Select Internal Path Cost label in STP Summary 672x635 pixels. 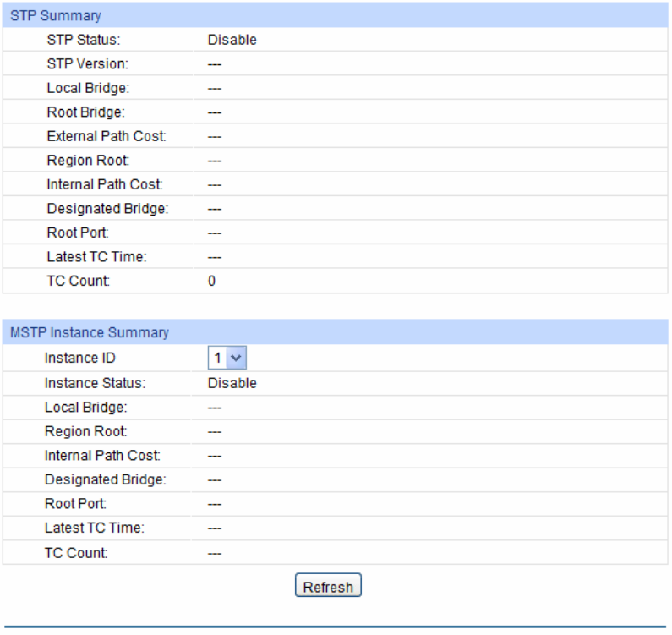tap(105, 184)
